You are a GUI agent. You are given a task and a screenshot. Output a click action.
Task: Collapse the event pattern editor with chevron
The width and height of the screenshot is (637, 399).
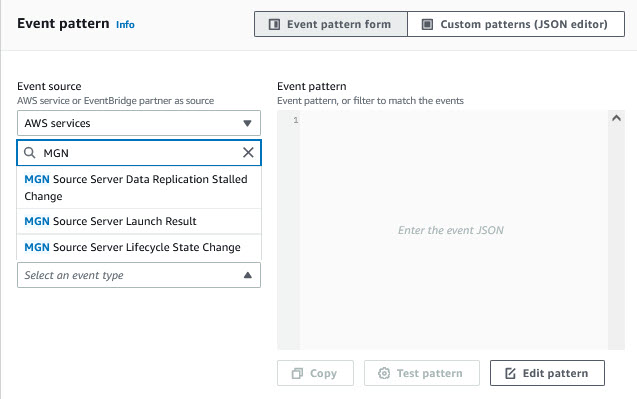(616, 118)
